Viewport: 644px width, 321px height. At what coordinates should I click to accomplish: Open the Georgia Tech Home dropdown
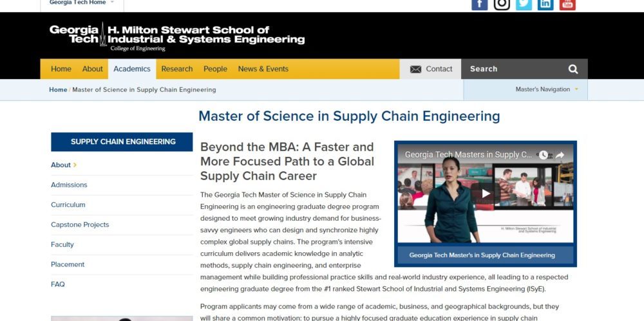click(82, 3)
